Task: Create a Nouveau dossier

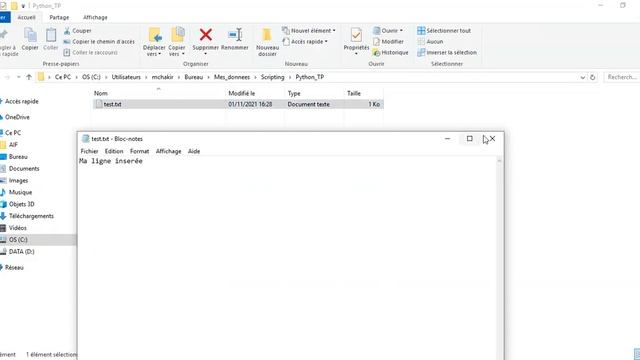Action: [267, 42]
